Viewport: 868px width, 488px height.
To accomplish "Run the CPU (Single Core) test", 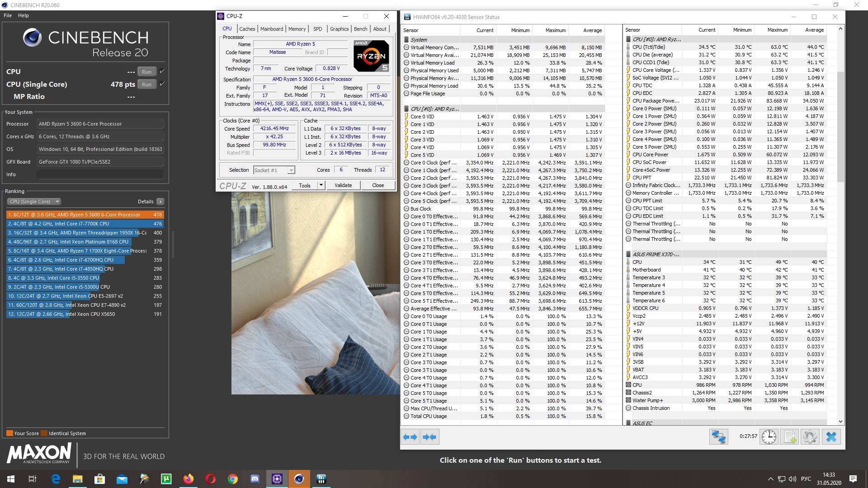I will [x=146, y=84].
